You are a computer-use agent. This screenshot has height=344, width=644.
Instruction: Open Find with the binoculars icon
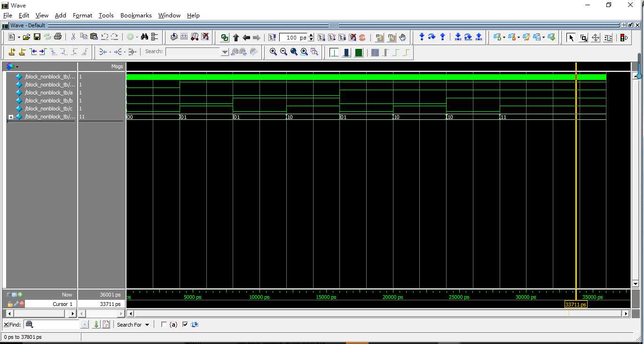pyautogui.click(x=144, y=37)
